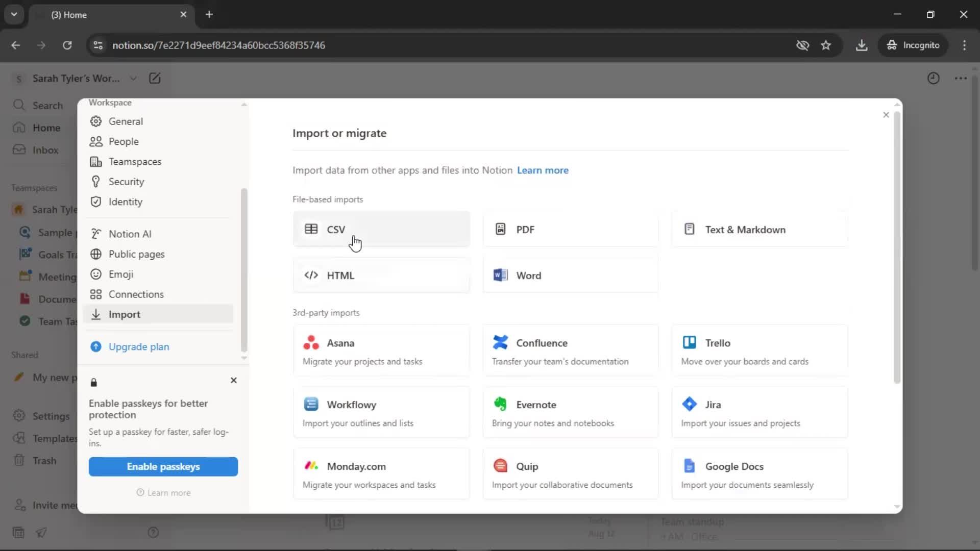Click the Incognito profile indicator

pos(913,45)
